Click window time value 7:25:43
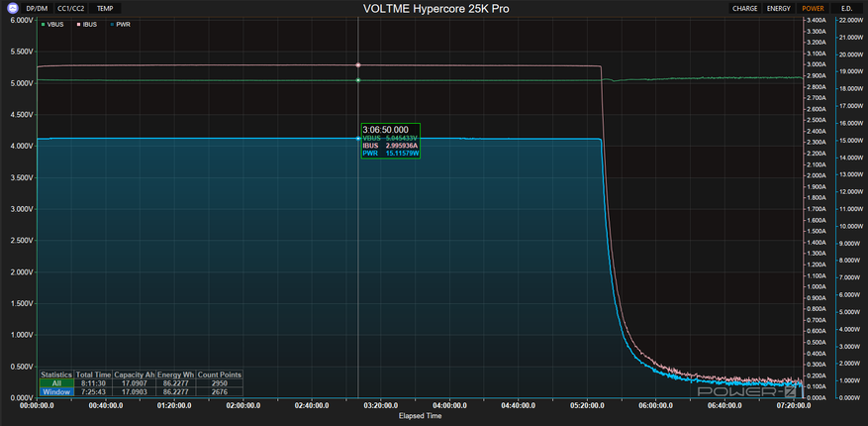This screenshot has width=868, height=426. tap(94, 391)
